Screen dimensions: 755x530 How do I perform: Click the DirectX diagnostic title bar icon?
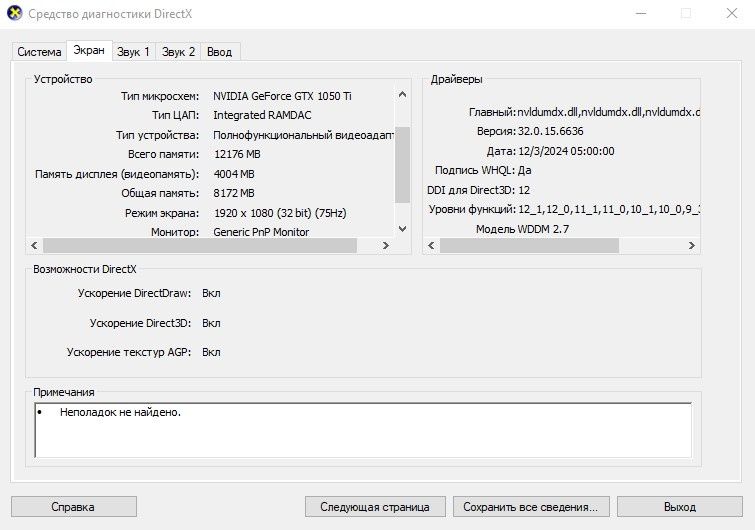coord(14,13)
